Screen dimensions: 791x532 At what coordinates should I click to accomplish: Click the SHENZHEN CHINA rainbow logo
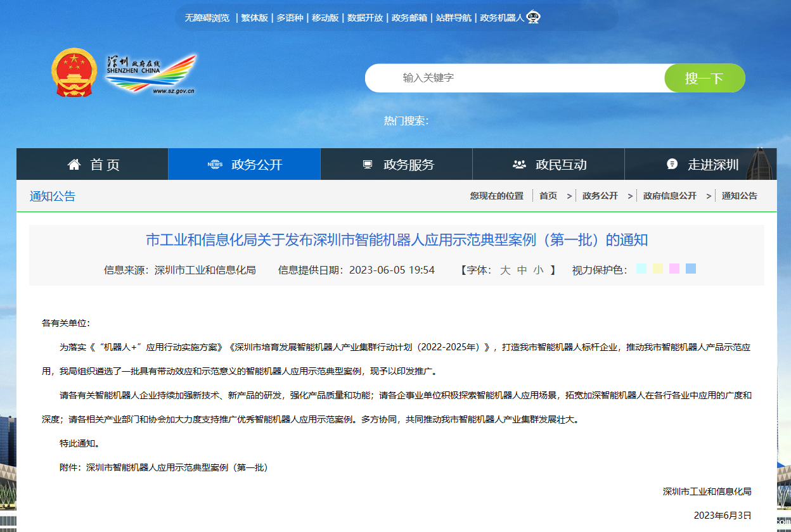coord(149,72)
